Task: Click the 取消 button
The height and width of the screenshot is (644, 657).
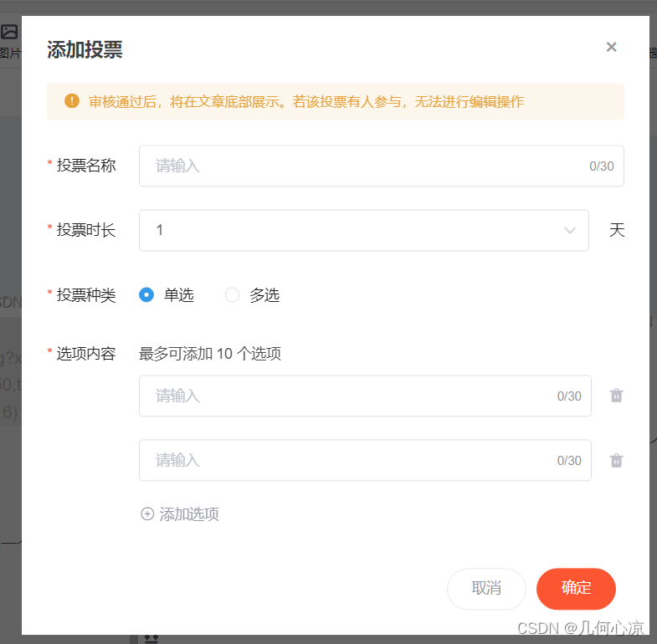Action: click(x=486, y=588)
